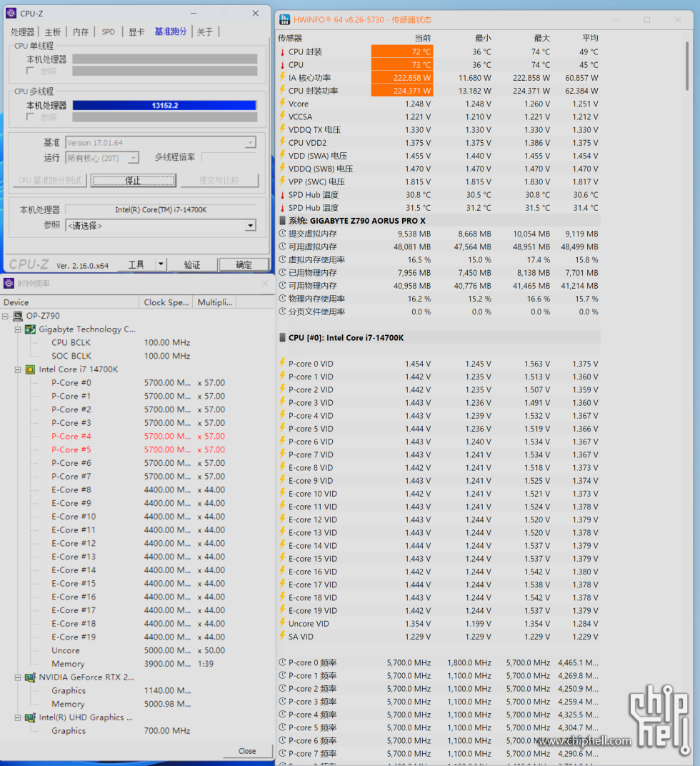Toggle the 参照 checkbox under CPU 单线程
The height and width of the screenshot is (766, 700).
click(x=30, y=71)
